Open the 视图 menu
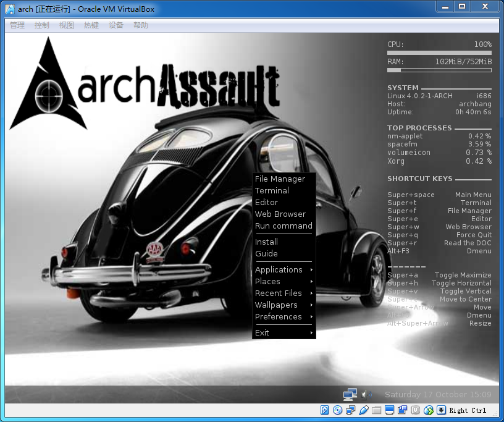The image size is (504, 422). click(67, 25)
